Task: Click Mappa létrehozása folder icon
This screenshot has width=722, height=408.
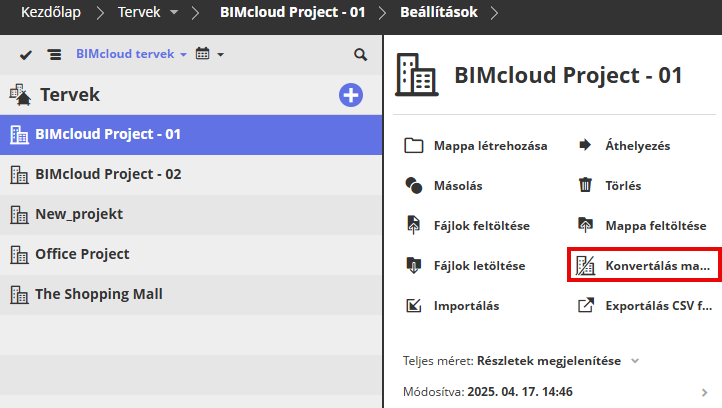Action: pyautogui.click(x=415, y=145)
